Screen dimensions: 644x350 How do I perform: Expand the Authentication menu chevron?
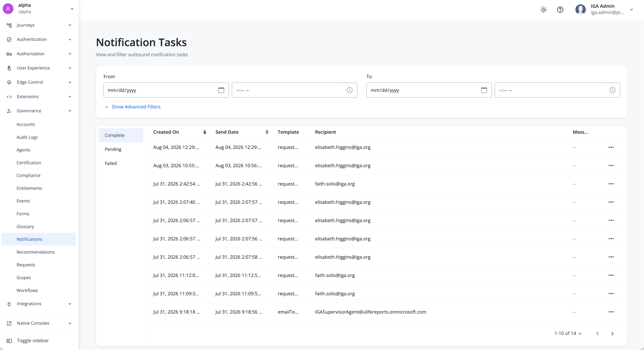[x=70, y=40]
